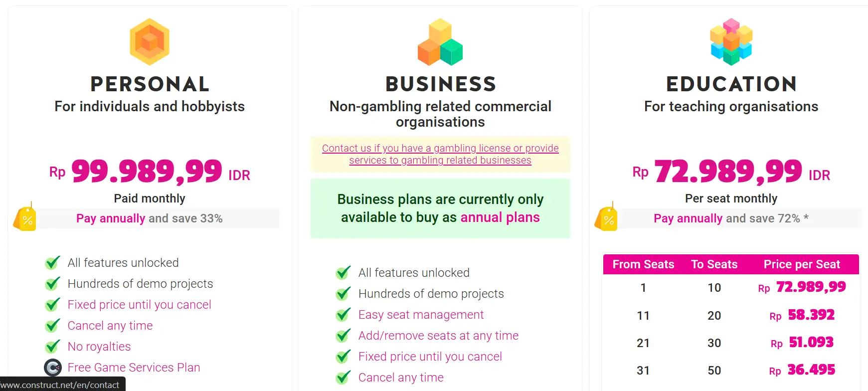Click the "From Seats" table header
Screen dimensions: 868x391
(643, 264)
